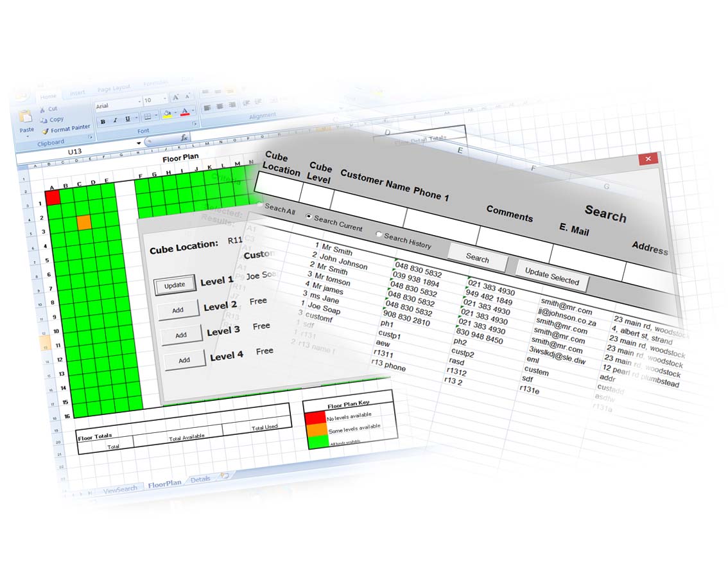Toggle Bold formatting in Font group

click(x=103, y=120)
